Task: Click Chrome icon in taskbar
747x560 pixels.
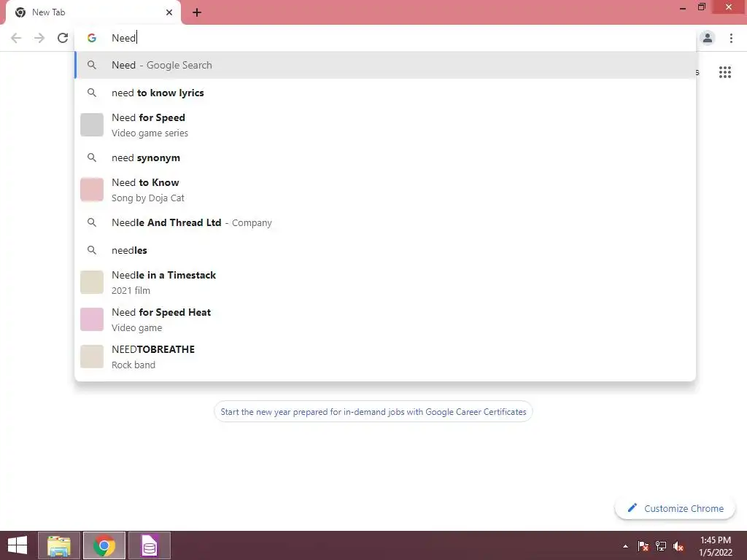Action: pyautogui.click(x=104, y=545)
